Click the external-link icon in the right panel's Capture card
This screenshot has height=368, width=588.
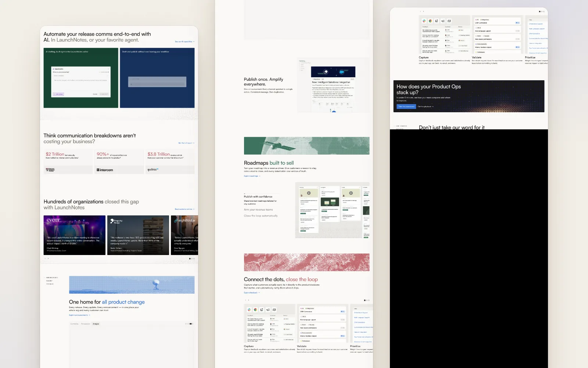[437, 21]
